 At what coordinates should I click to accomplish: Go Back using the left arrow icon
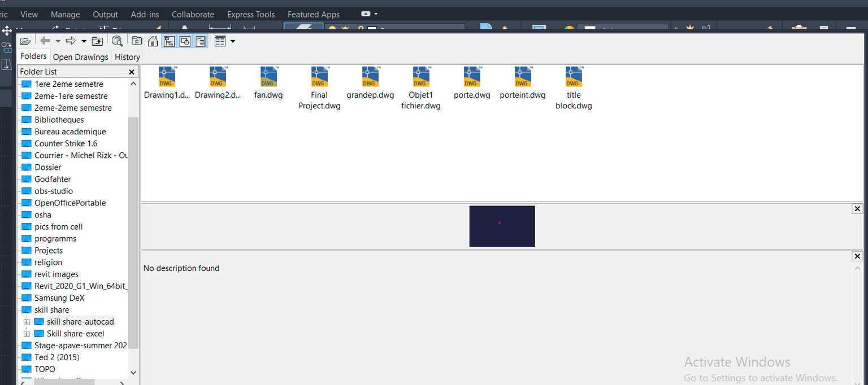point(45,41)
